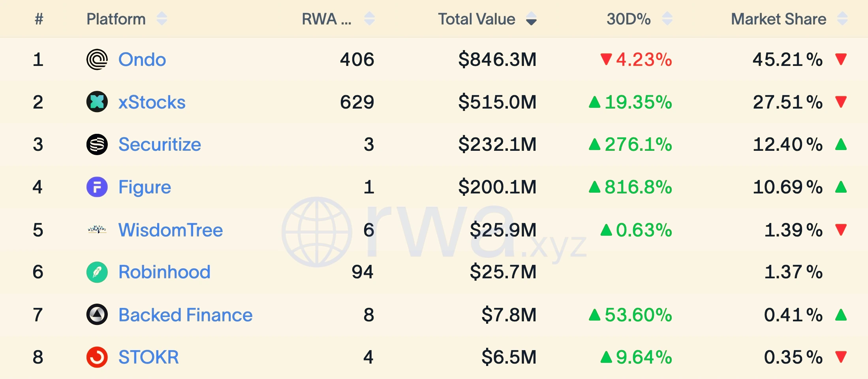Sort by the 30D% column arrows
The image size is (868, 379).
click(667, 19)
